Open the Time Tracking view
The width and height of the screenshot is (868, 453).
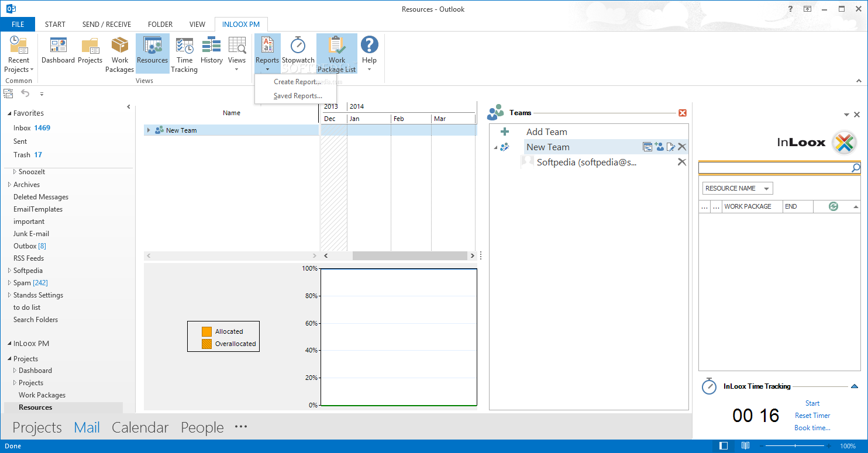click(x=184, y=54)
